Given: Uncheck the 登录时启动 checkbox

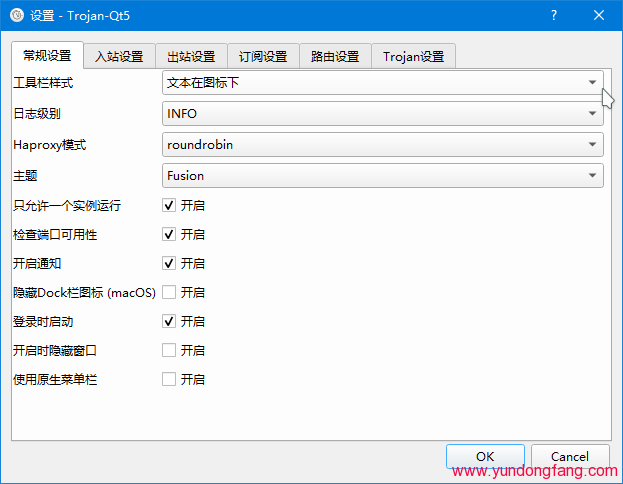Looking at the screenshot, I should (x=169, y=322).
